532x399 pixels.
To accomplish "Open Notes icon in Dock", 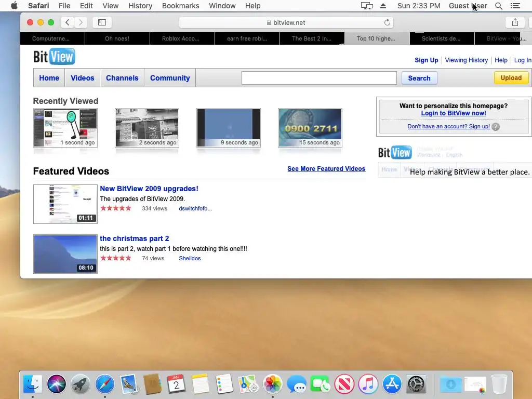I will click(200, 384).
